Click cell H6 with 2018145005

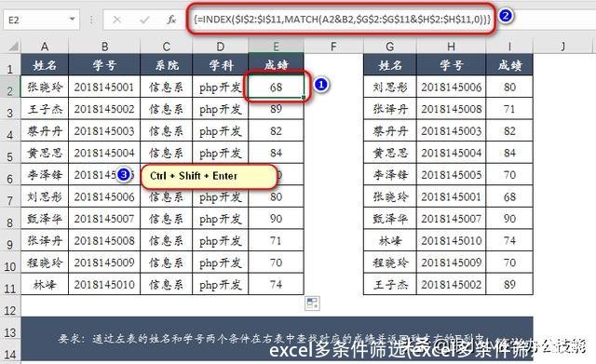tap(451, 175)
